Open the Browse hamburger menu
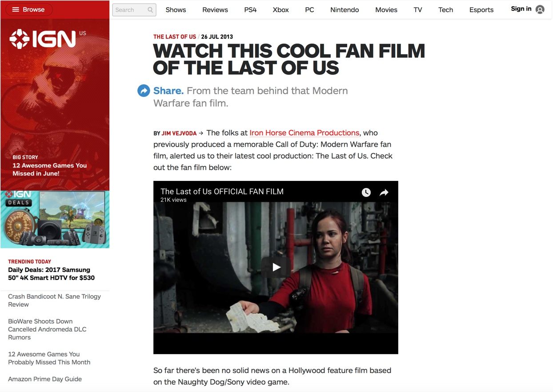 pyautogui.click(x=29, y=9)
